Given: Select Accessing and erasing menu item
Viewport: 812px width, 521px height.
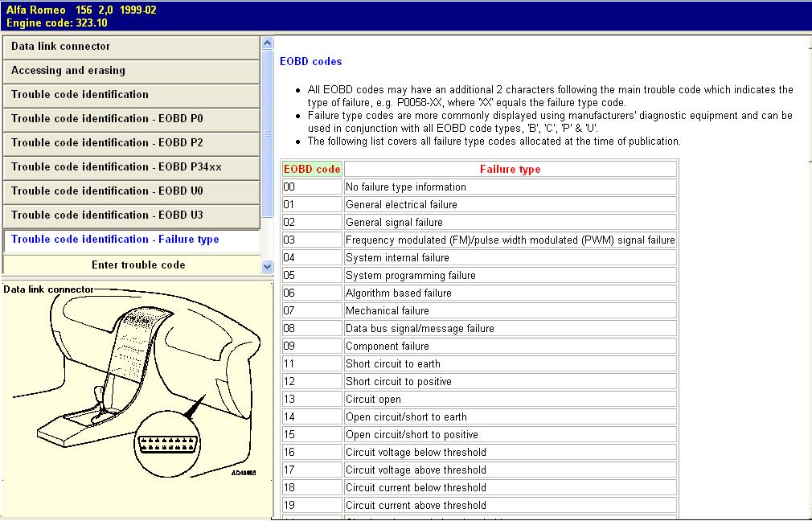Looking at the screenshot, I should click(131, 71).
